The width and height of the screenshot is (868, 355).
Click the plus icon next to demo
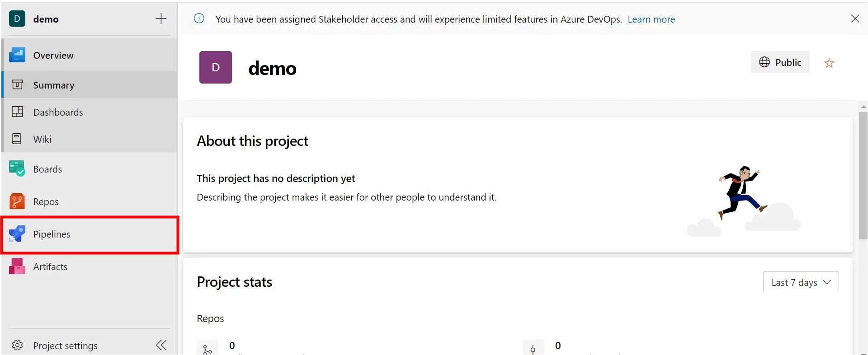[161, 19]
